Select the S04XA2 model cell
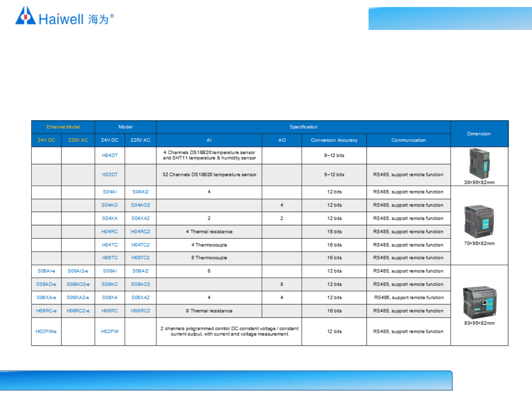Viewport: 532px width, 399px height. tap(140, 218)
